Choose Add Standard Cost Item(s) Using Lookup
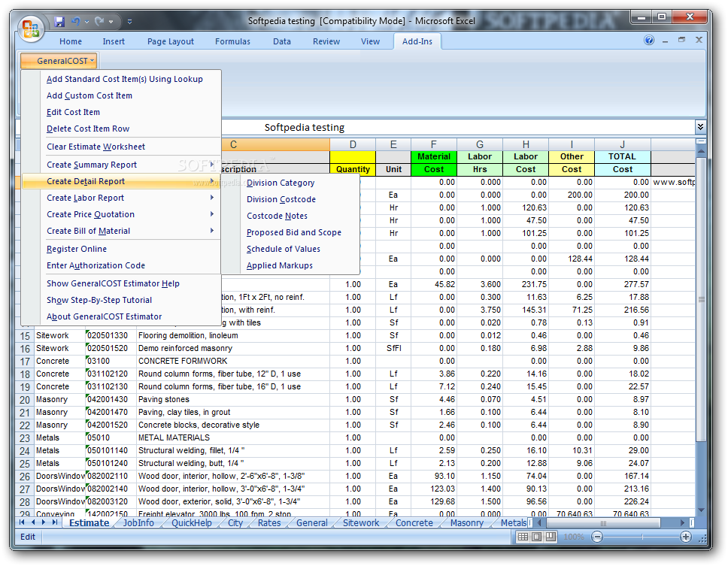Screen dimensions: 728x566 (x=124, y=79)
